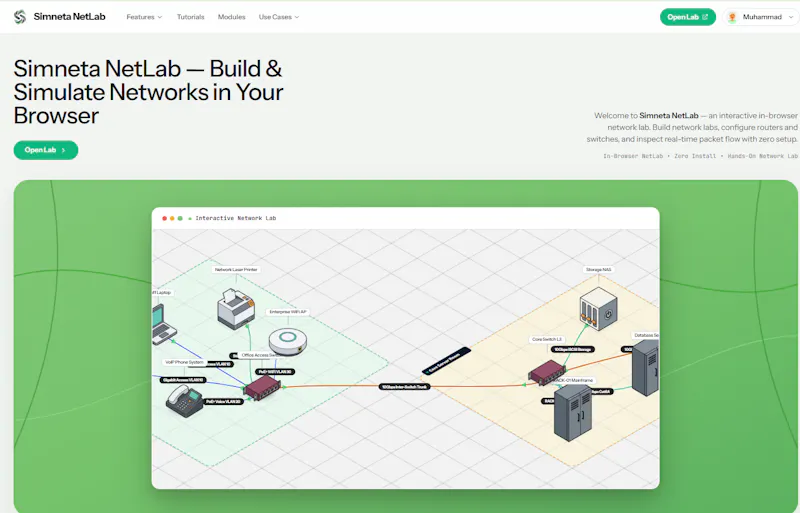Select the VoIP phone device icon
Image resolution: width=800 pixels, height=513 pixels.
(x=185, y=401)
